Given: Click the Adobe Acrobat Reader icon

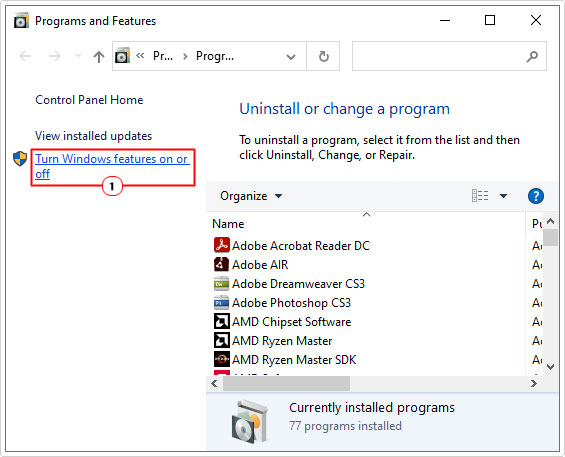Looking at the screenshot, I should [221, 245].
